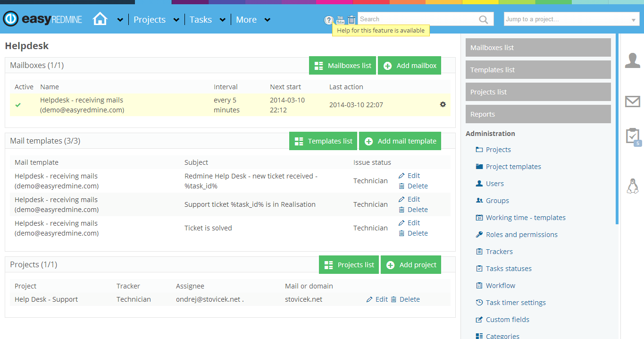Click the Roles and permissions key icon
Viewport: 644px width, 339px height.
tap(479, 235)
